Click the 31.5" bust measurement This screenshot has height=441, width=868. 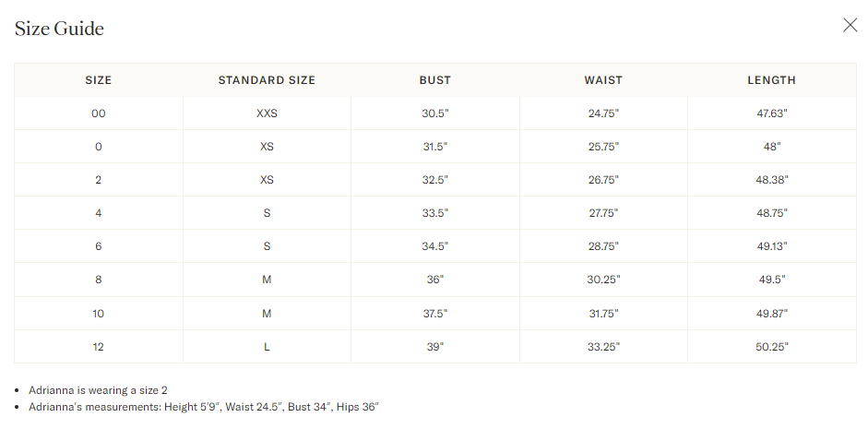coord(435,147)
